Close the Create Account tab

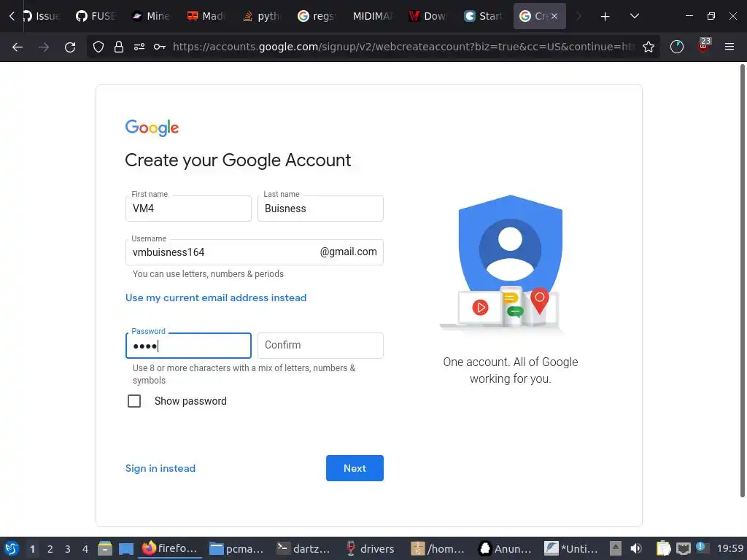[x=554, y=16]
